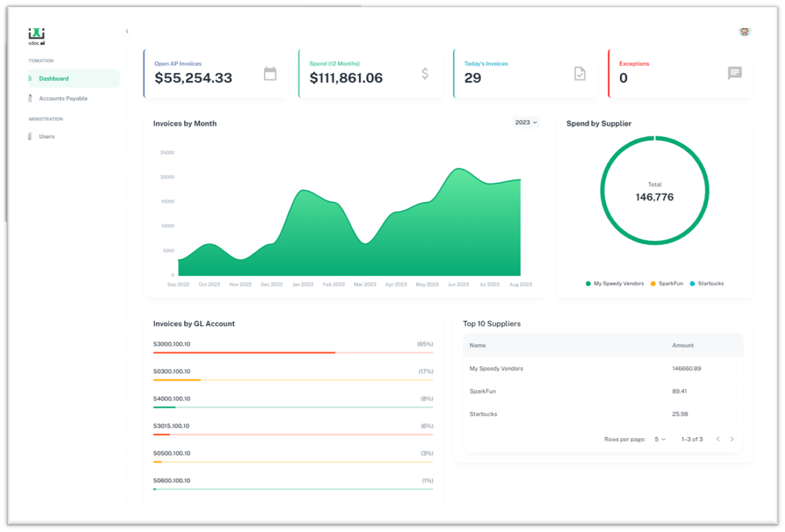Open the 2023 year dropdown
This screenshot has width=785, height=532.
pyautogui.click(x=526, y=123)
